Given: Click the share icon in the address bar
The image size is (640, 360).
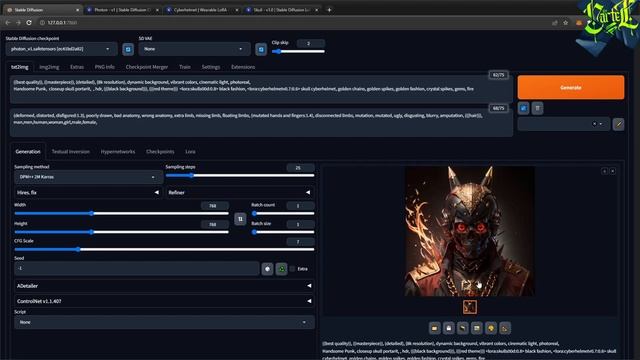Looking at the screenshot, I should pos(554,23).
